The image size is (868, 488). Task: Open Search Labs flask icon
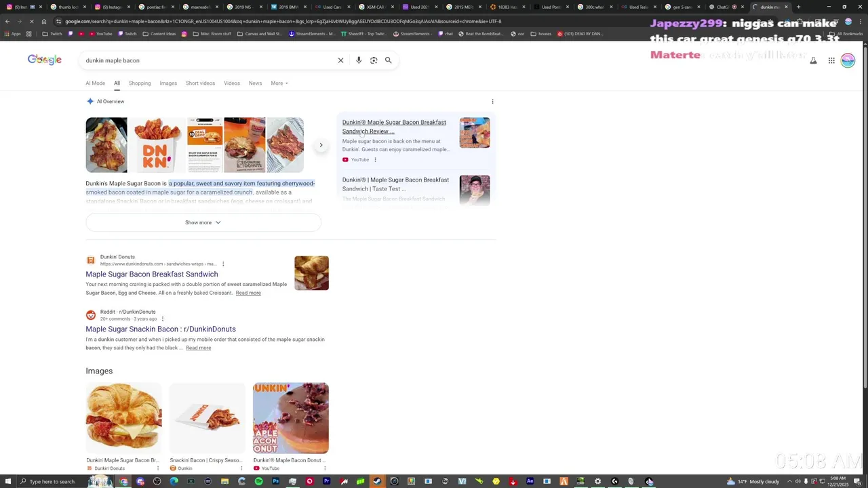click(x=813, y=60)
